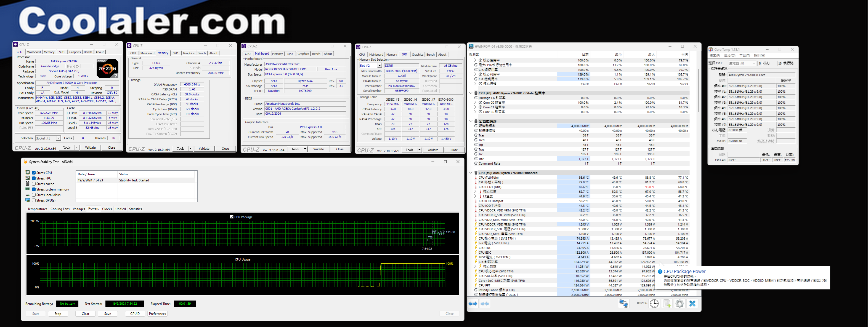Click HWiNFO clock reset timer icon
The height and width of the screenshot is (327, 868).
tap(654, 304)
